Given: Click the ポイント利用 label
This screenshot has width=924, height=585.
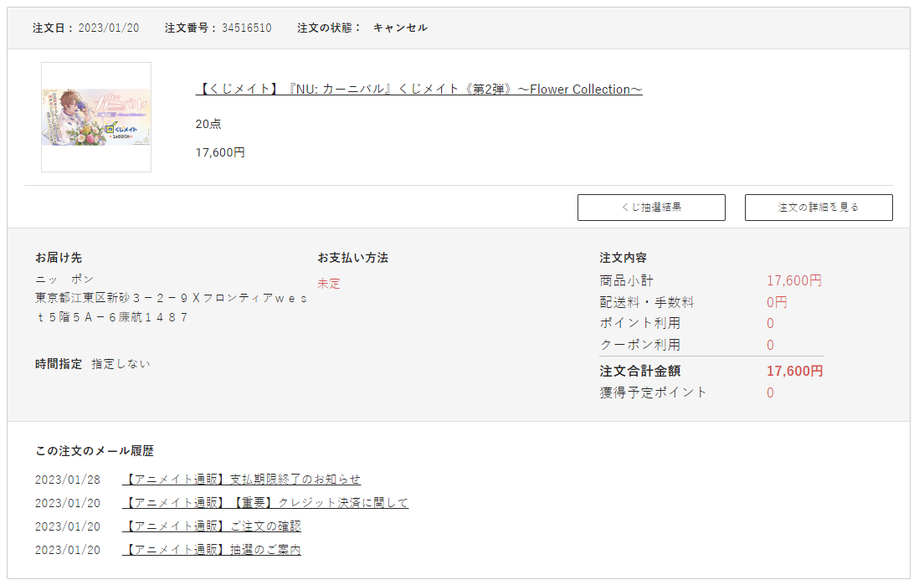Looking at the screenshot, I should 640,323.
